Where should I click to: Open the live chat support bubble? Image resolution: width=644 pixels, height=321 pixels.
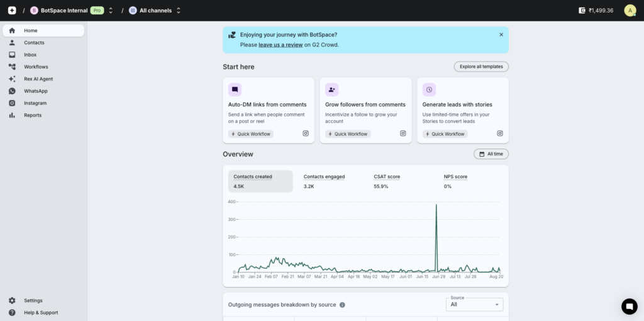pyautogui.click(x=629, y=306)
